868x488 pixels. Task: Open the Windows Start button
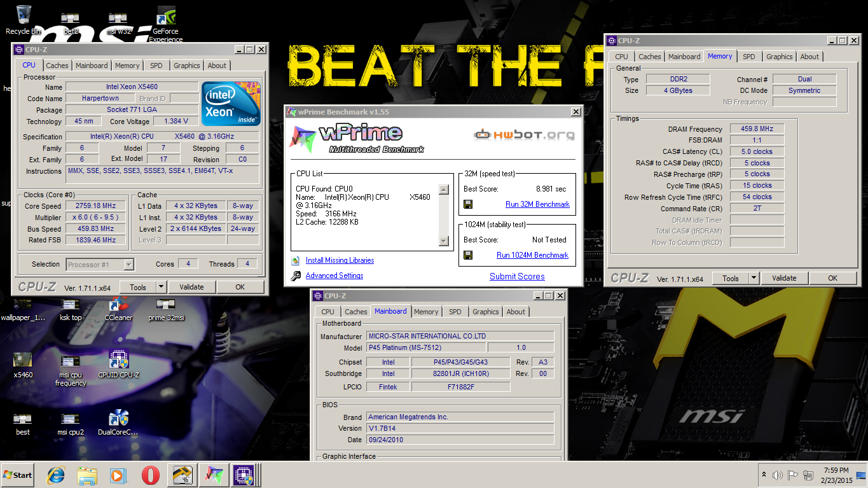pyautogui.click(x=18, y=475)
